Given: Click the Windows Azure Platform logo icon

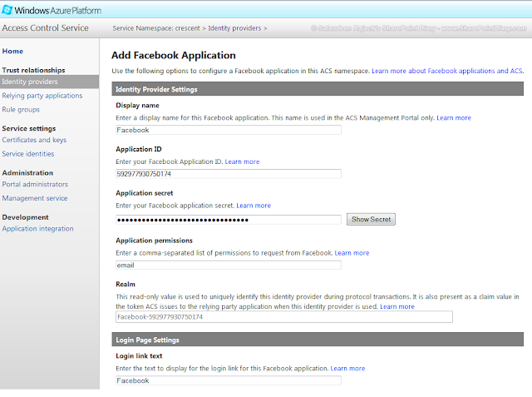Looking at the screenshot, I should pos(7,10).
